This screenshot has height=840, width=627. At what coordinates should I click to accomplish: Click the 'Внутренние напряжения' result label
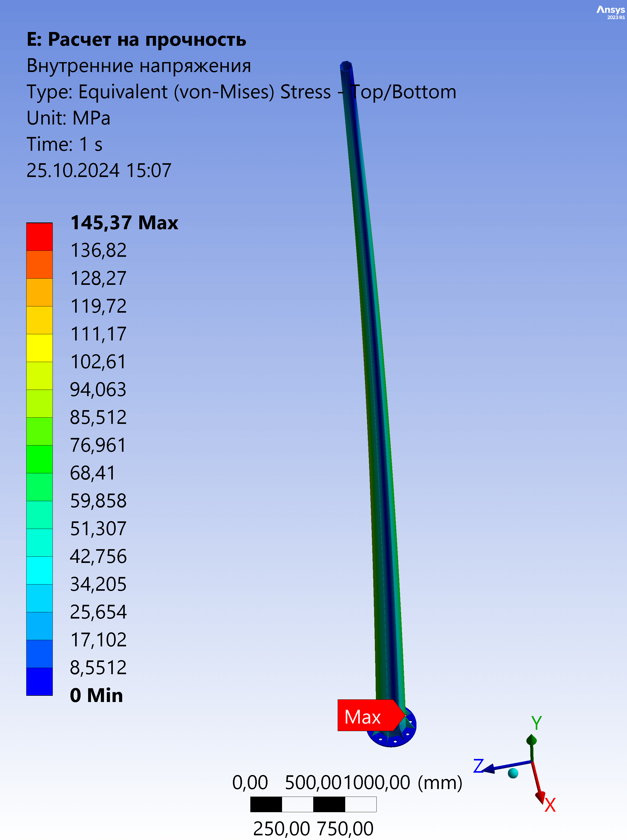coord(139,65)
